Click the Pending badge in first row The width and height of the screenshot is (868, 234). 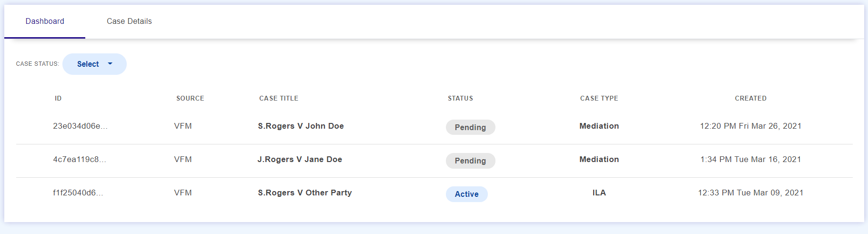[470, 127]
